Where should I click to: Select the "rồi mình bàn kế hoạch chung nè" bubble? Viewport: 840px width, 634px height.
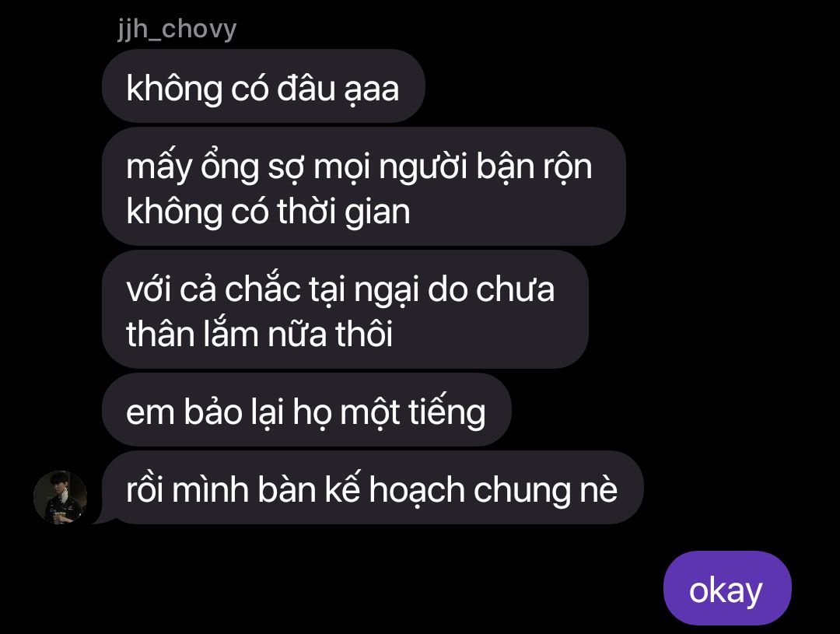373,488
